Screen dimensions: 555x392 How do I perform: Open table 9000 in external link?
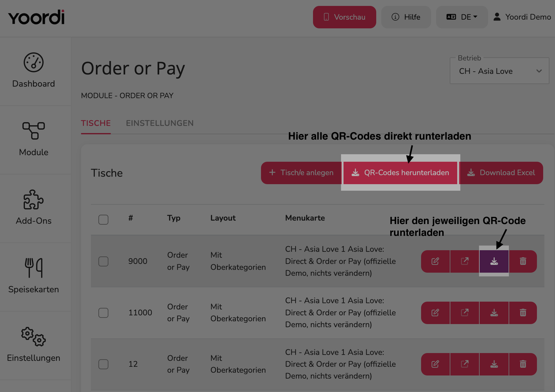[465, 261]
